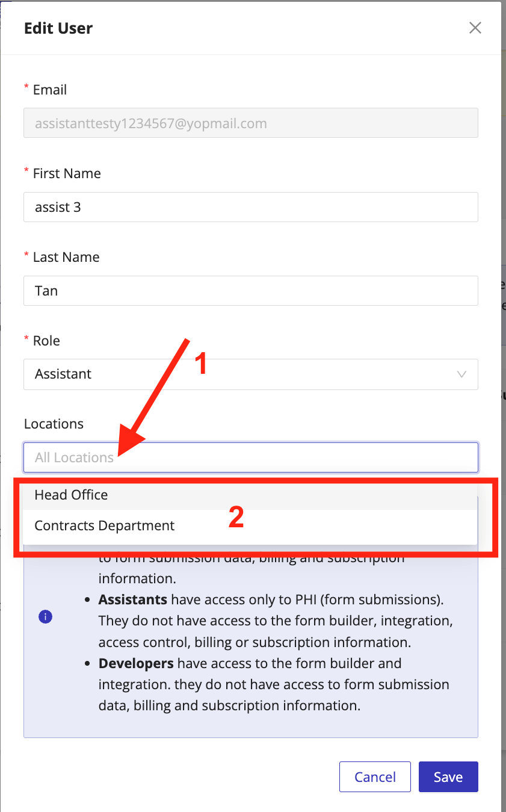Image resolution: width=506 pixels, height=812 pixels.
Task: Click the Last Name label
Action: [66, 257]
